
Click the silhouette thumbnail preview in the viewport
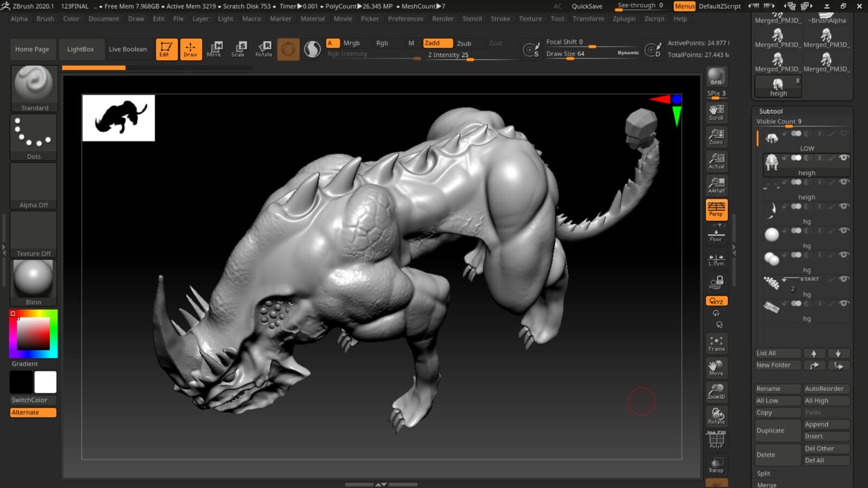[118, 118]
